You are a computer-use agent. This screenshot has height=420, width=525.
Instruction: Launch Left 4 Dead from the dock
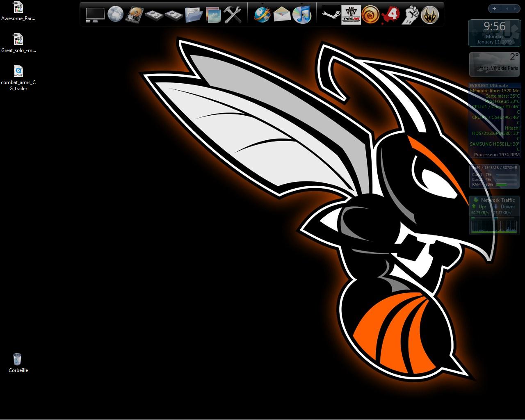click(390, 15)
